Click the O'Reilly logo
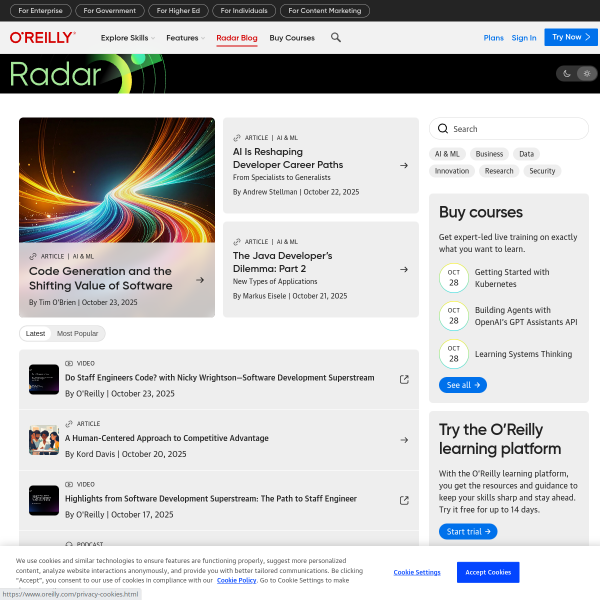 pos(42,38)
